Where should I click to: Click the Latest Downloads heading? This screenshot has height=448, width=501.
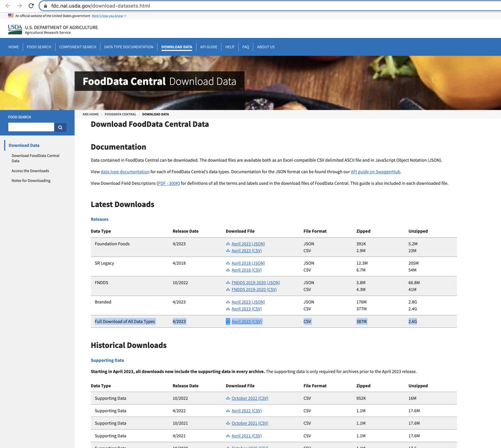122,205
